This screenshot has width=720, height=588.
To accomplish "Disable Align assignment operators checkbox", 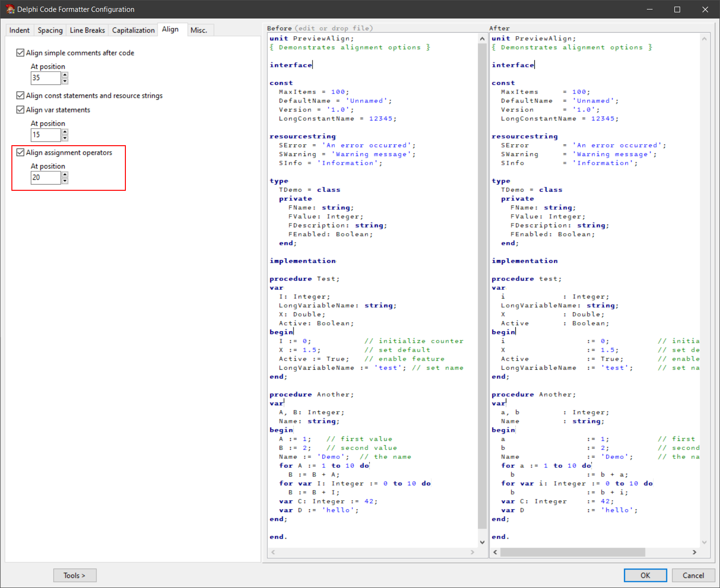I will coord(20,152).
